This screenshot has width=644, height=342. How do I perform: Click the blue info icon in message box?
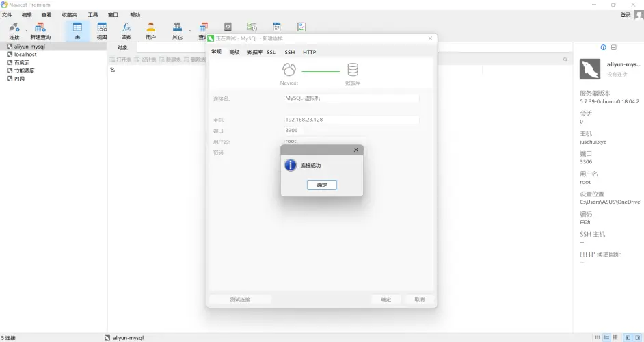tap(291, 166)
